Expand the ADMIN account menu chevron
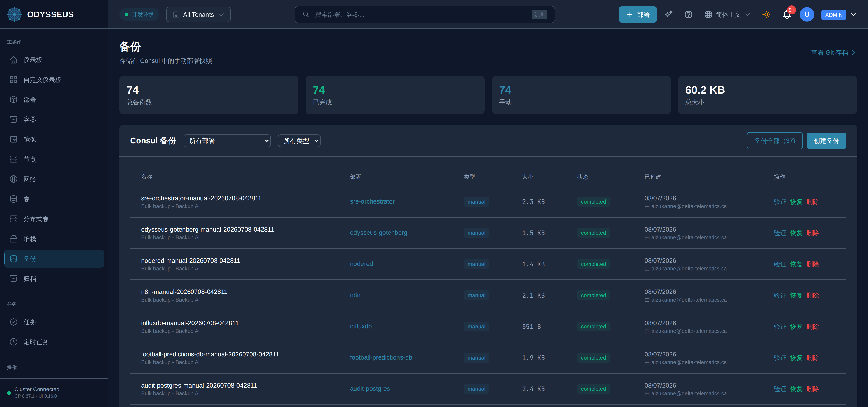Image resolution: width=868 pixels, height=407 pixels. tap(854, 14)
